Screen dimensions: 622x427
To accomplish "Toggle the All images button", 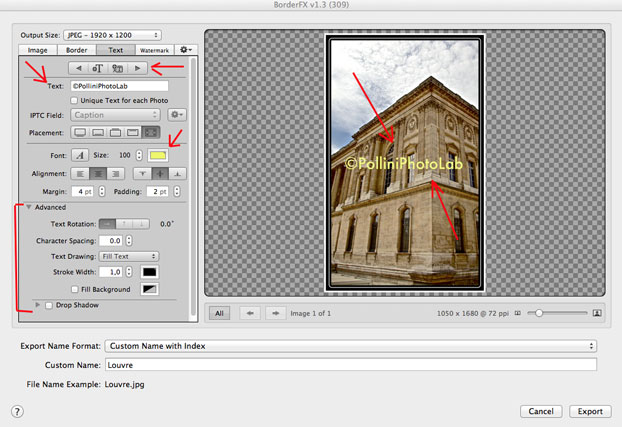I will [219, 313].
